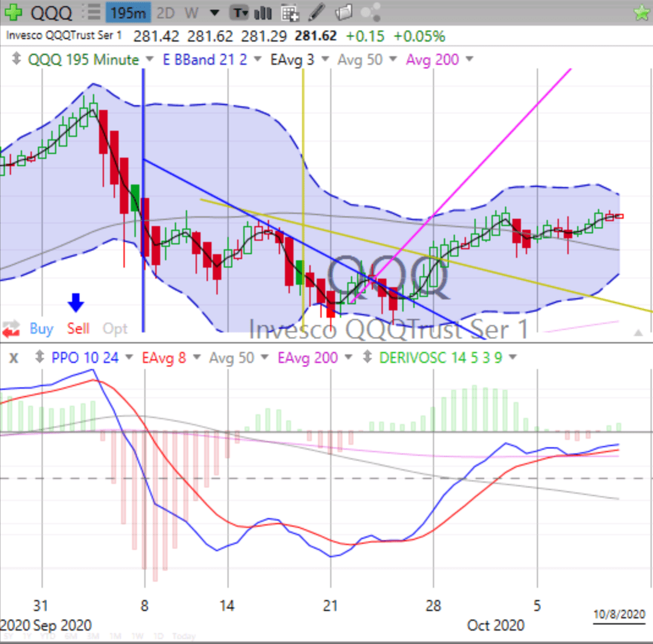Screen dimensions: 653x644
Task: Click the low price 281.29
Action: 264,36
